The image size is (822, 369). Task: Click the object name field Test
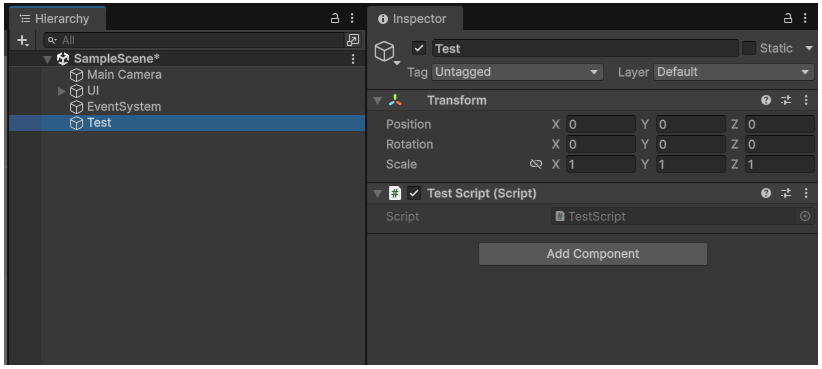click(585, 48)
